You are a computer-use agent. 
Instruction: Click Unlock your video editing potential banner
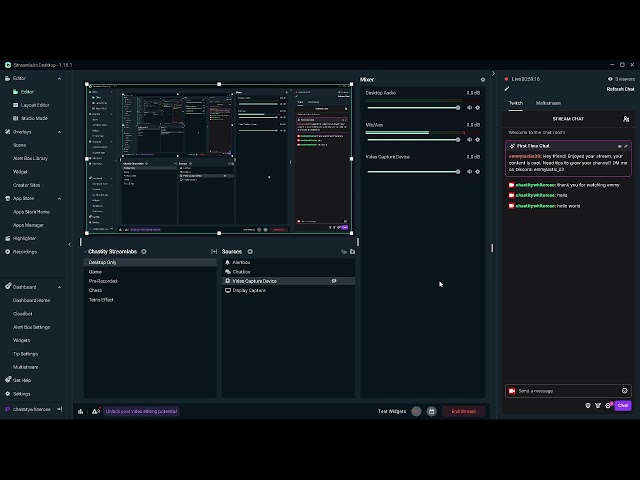pos(141,411)
